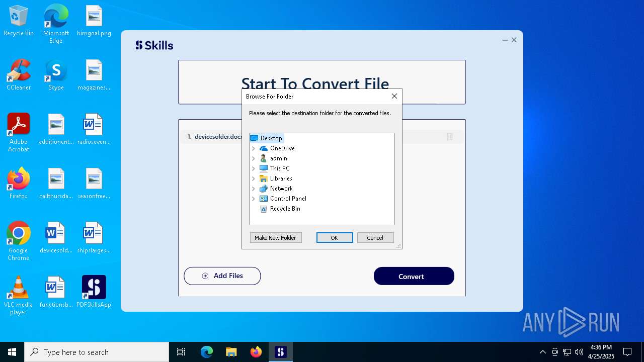Screen dimensions: 644x362
Task: Select the radioseven Word document on desktop
Action: 94,130
